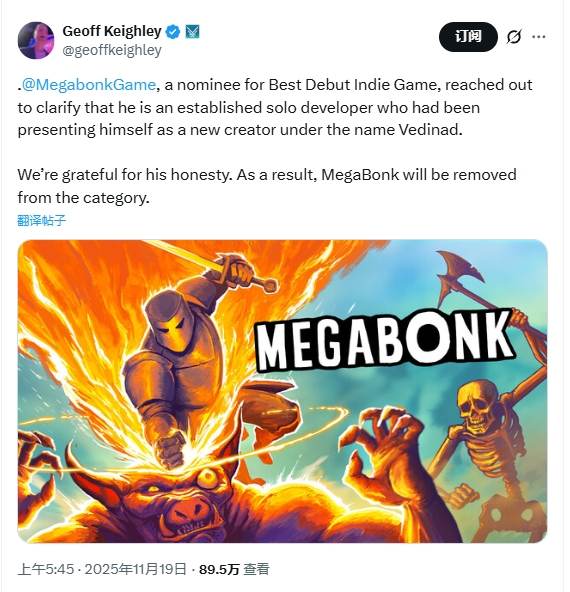The height and width of the screenshot is (592, 570).
Task: Click the tweet body text paragraph
Action: [x=275, y=107]
